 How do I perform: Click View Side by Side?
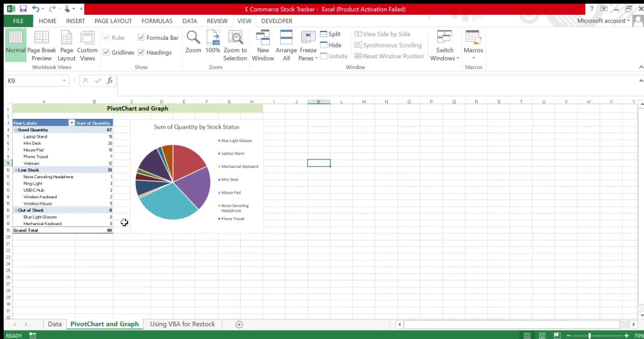pyautogui.click(x=383, y=34)
